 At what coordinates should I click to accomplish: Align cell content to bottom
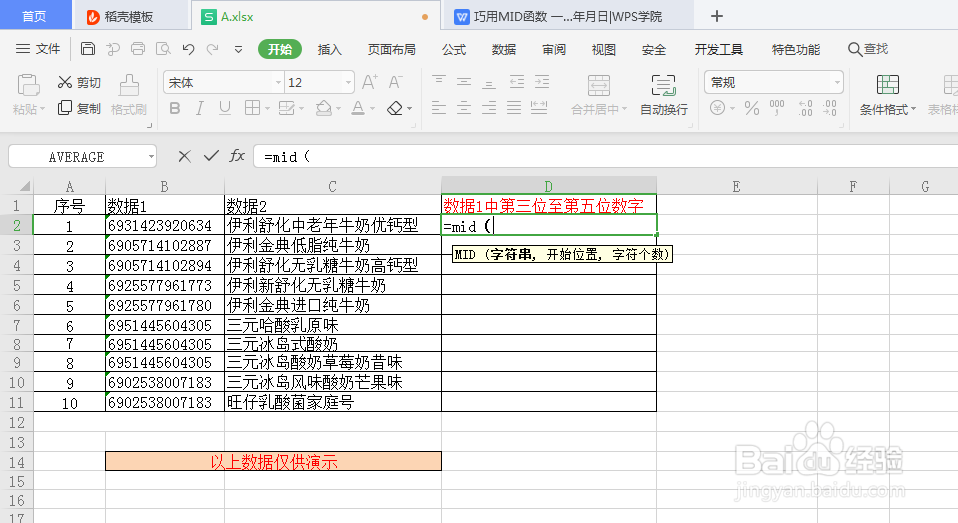489,81
